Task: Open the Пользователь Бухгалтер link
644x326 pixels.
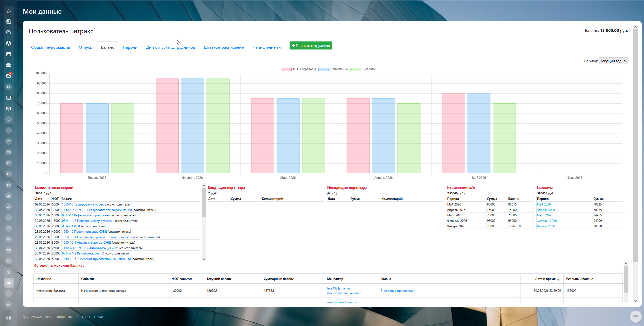Action: pos(344,293)
